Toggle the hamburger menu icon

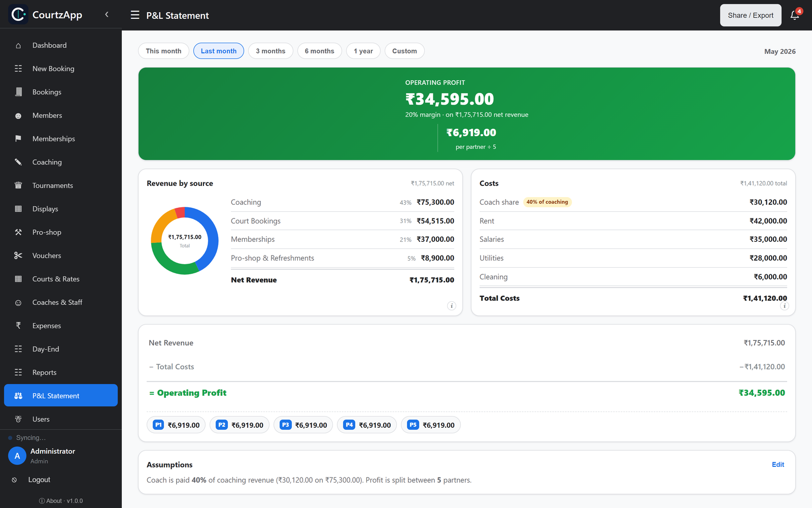click(x=135, y=15)
